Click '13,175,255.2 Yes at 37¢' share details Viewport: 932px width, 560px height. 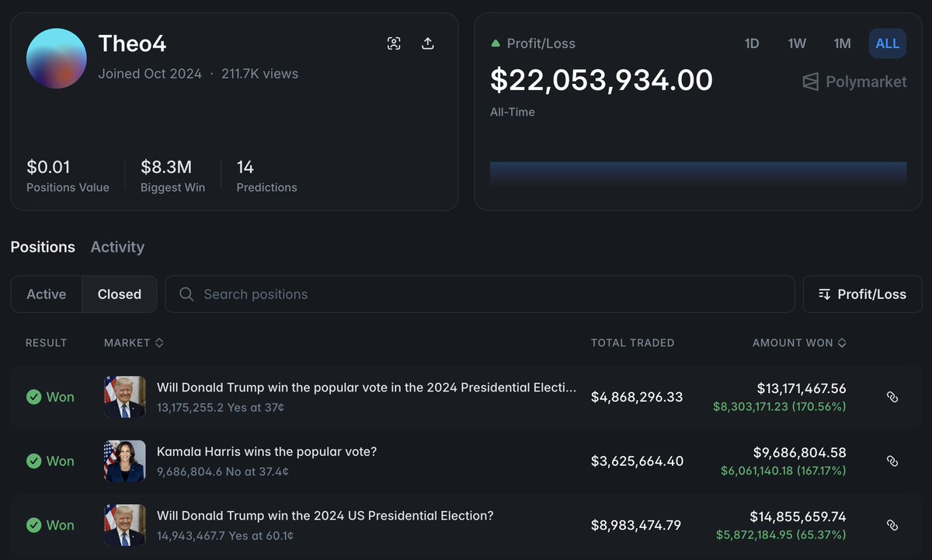click(221, 407)
